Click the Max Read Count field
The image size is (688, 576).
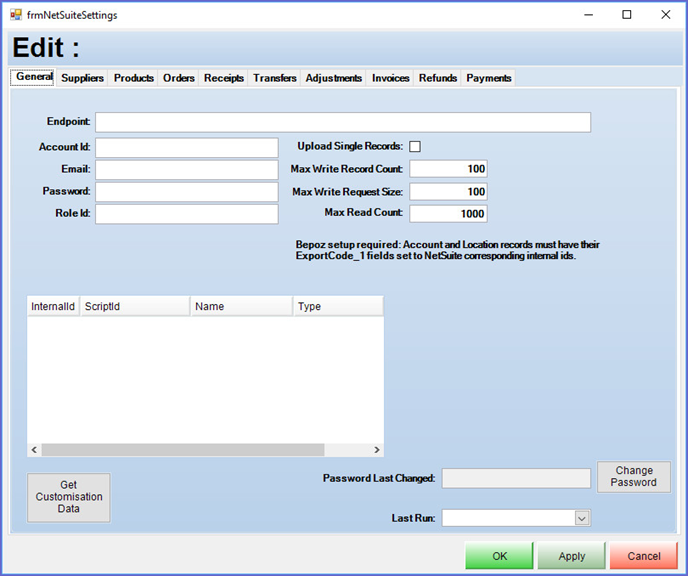[448, 213]
